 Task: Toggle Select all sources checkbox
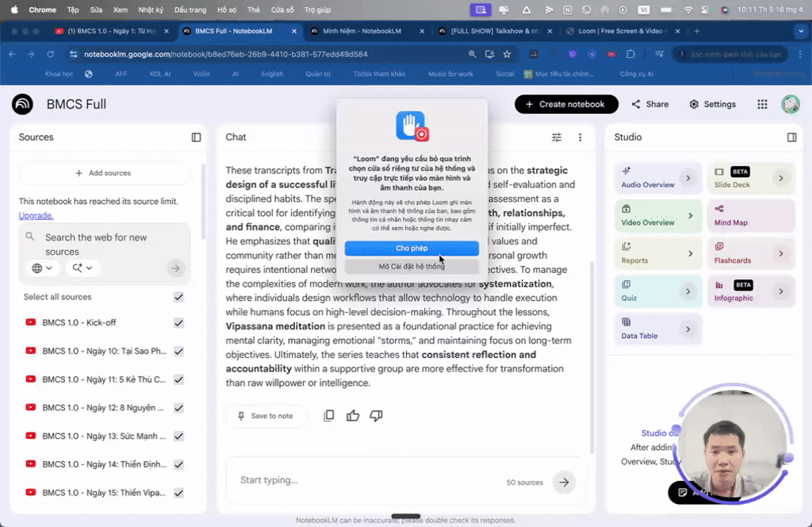(x=178, y=297)
